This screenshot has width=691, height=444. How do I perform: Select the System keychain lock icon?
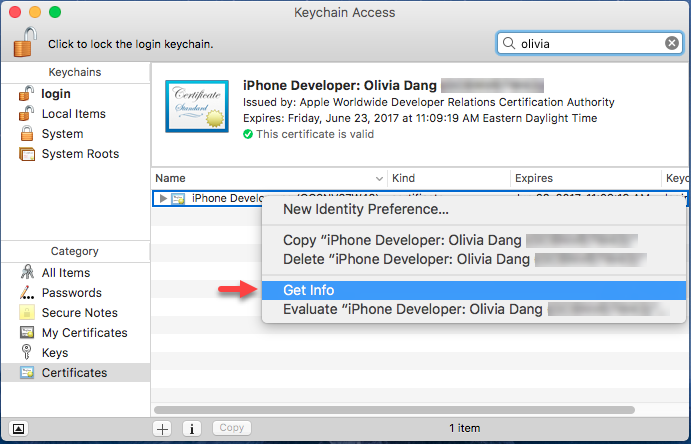(25, 134)
